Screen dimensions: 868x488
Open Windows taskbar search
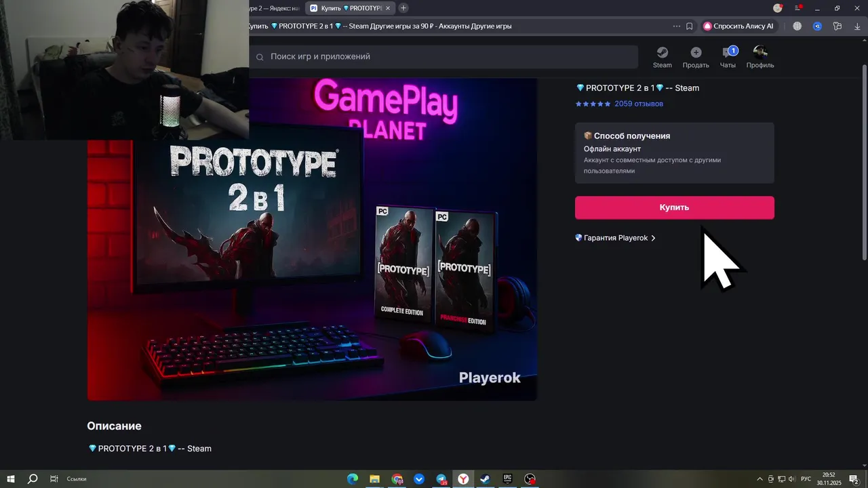(33, 479)
